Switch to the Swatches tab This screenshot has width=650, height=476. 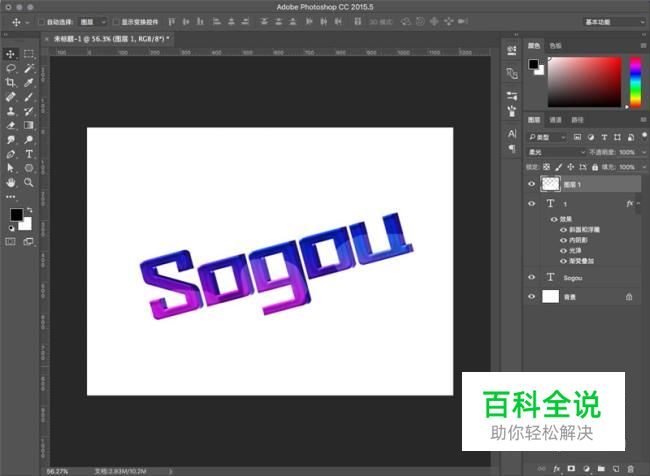pos(555,46)
